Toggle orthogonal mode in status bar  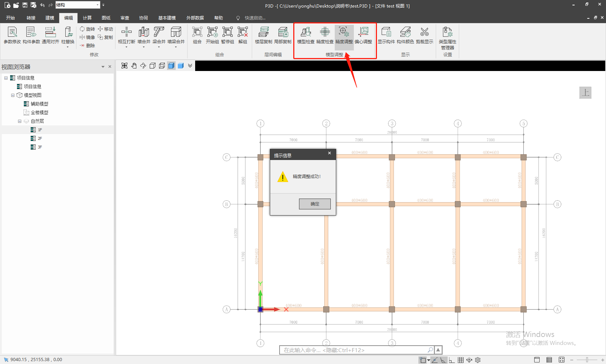[452, 360]
